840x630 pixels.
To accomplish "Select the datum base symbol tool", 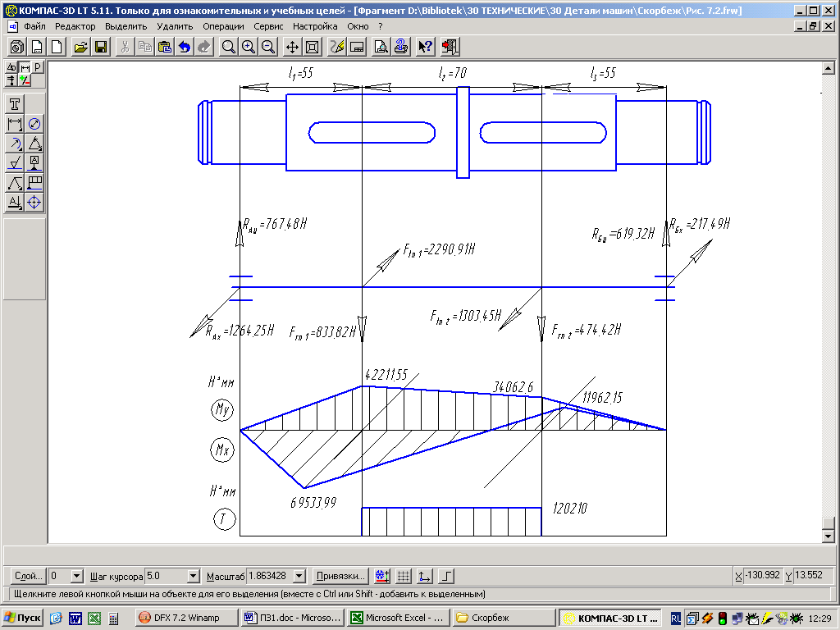I will [x=34, y=163].
